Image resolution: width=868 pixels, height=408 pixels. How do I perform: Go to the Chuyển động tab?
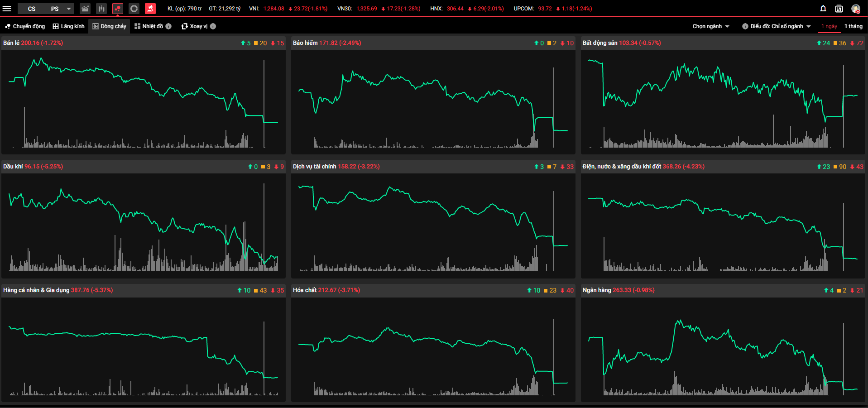[25, 26]
